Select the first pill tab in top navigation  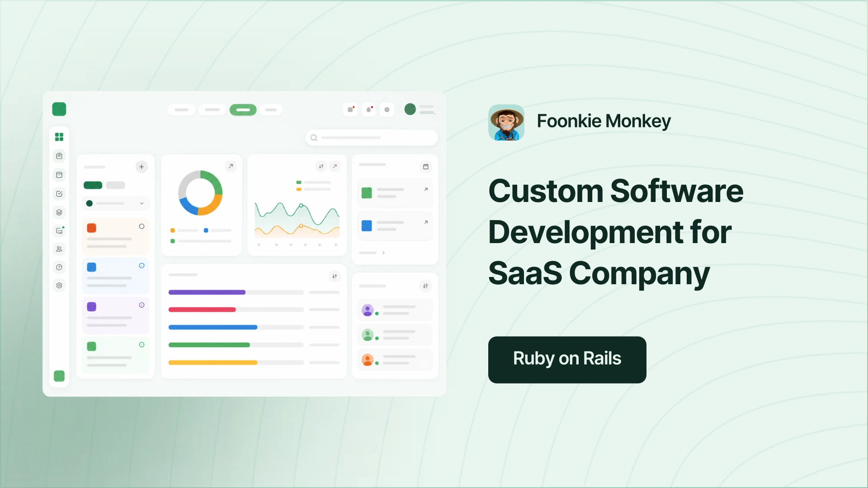click(x=182, y=110)
